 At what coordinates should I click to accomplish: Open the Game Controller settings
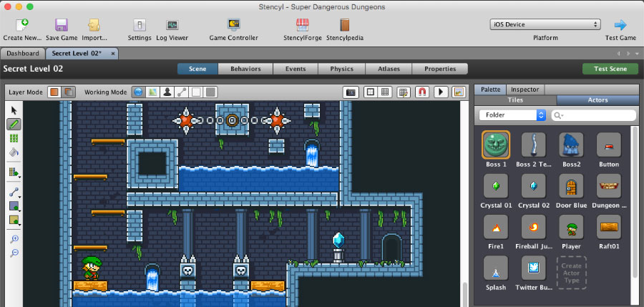[233, 29]
